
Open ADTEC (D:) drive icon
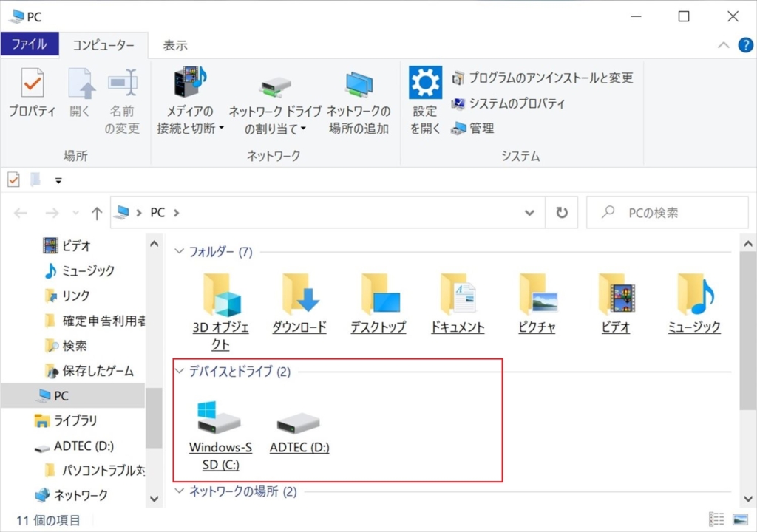(x=299, y=423)
